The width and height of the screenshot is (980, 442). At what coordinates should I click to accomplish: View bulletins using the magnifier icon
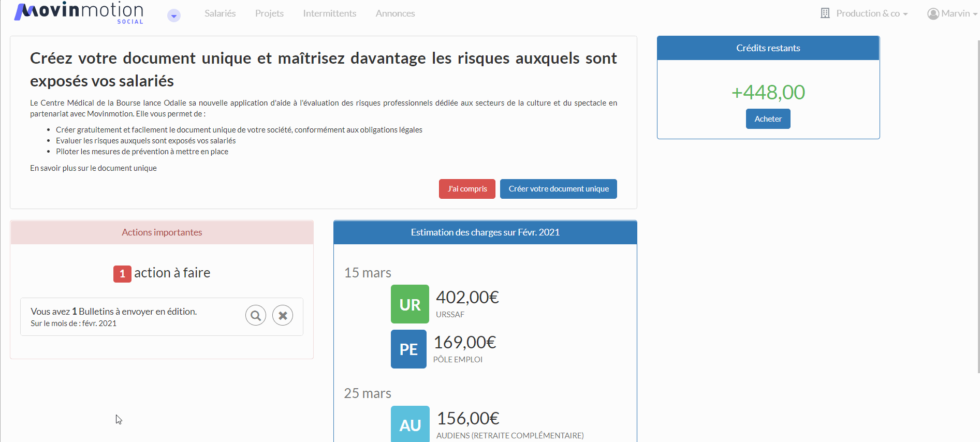click(256, 315)
